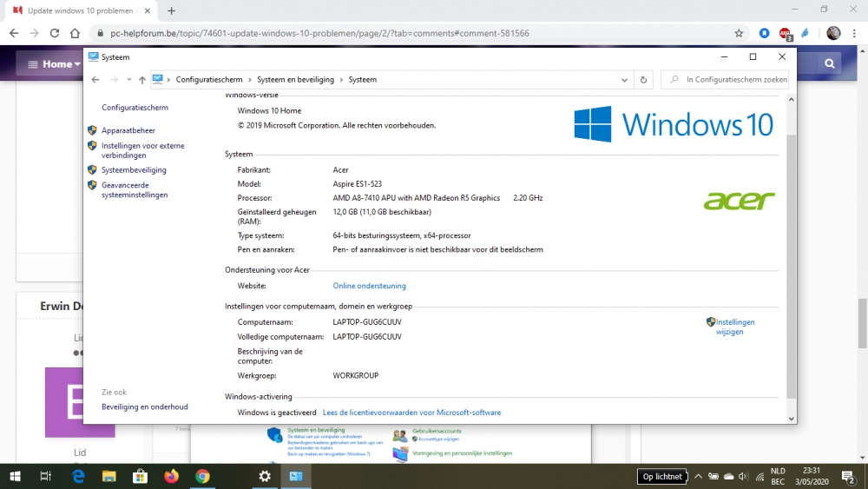This screenshot has width=868, height=489.
Task: Open the Chrome three-dot menu
Action: point(854,33)
